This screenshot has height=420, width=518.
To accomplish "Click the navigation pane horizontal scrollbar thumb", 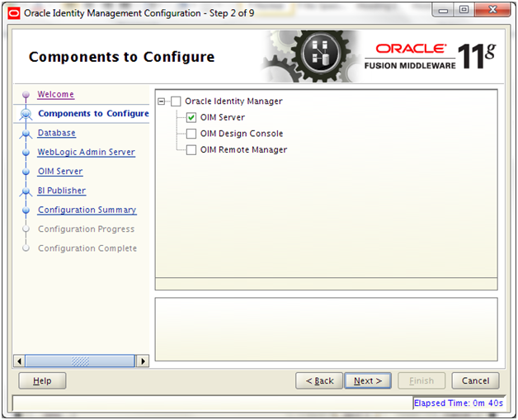I will (80, 361).
